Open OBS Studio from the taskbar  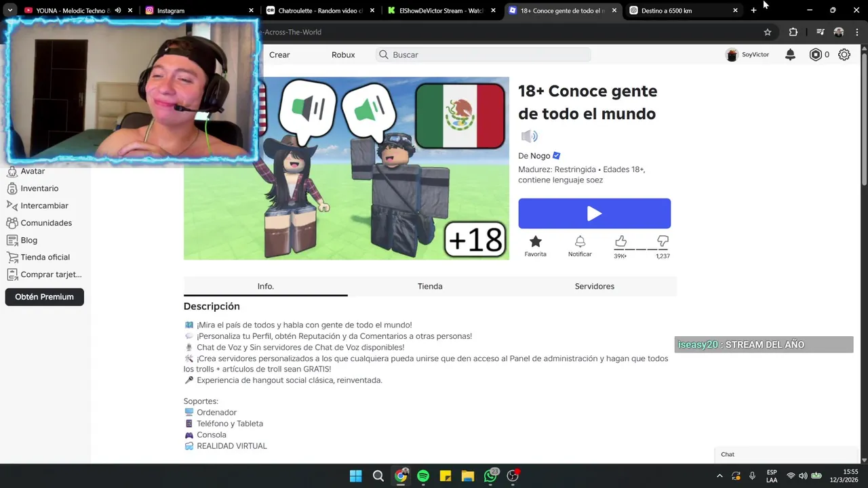point(513,476)
